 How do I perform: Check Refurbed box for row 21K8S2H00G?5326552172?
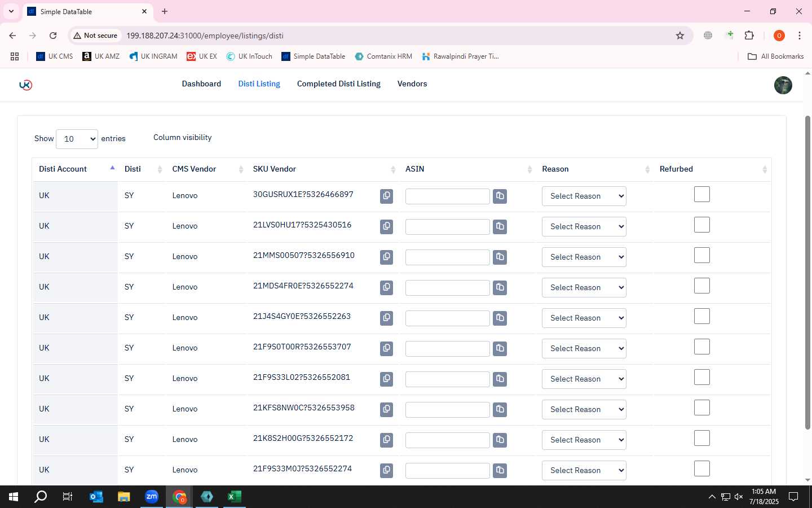pyautogui.click(x=701, y=438)
